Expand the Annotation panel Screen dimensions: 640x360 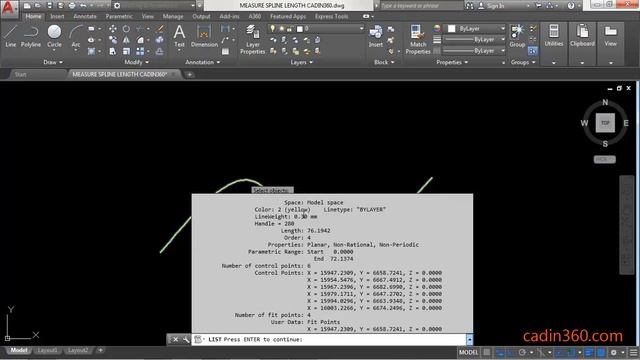(202, 62)
